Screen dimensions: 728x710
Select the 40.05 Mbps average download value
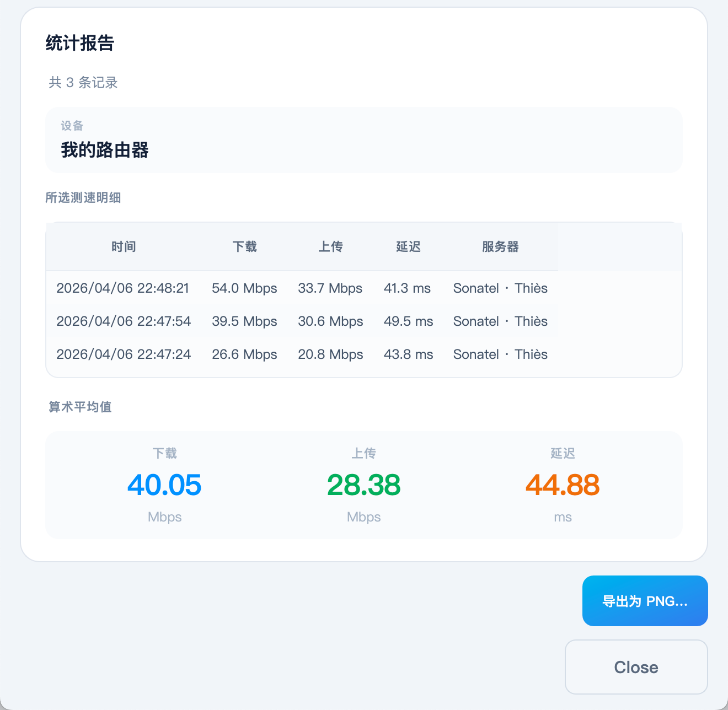(164, 485)
